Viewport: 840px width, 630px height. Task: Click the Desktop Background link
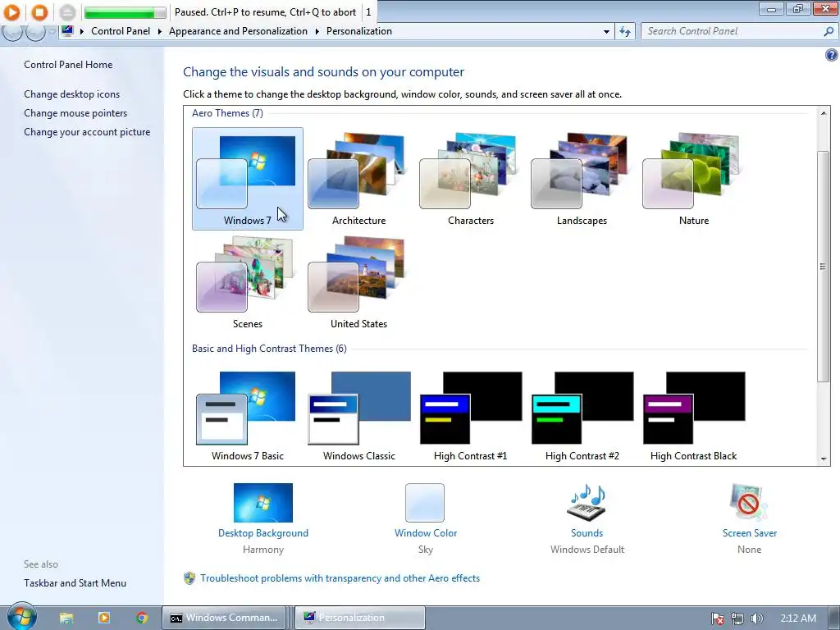pos(263,533)
